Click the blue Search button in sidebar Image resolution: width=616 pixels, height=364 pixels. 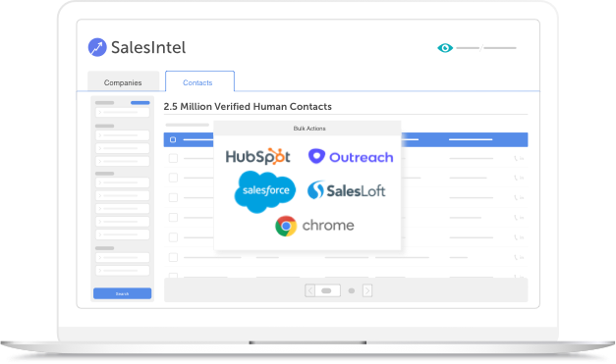122,293
